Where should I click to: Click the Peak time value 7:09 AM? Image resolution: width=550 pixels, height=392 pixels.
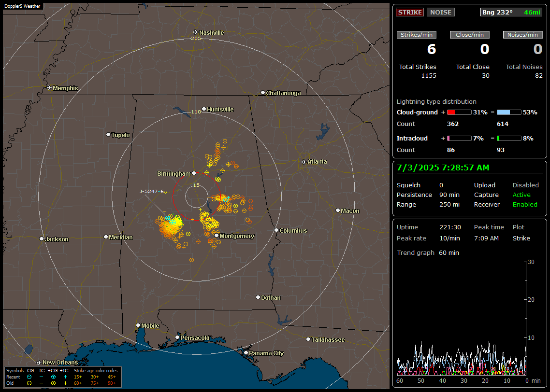tap(486, 238)
